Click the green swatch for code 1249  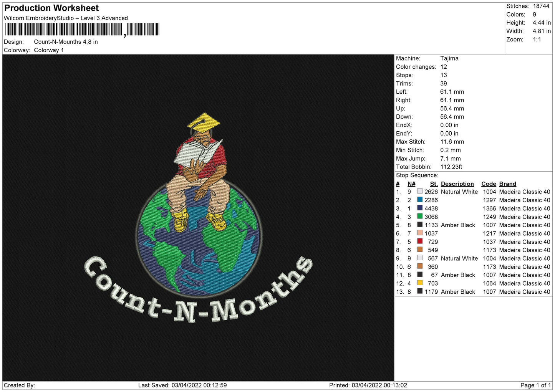[x=420, y=216]
